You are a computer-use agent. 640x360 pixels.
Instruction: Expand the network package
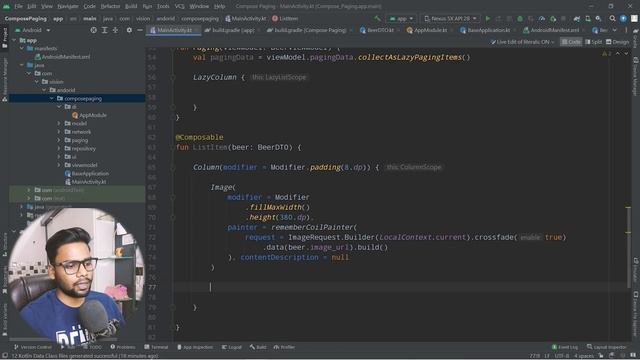(x=59, y=132)
